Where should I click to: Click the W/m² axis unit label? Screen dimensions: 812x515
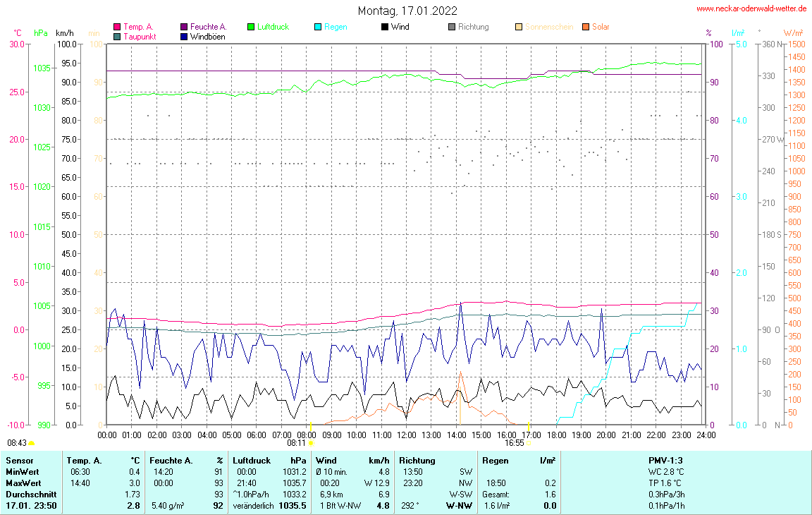click(794, 33)
